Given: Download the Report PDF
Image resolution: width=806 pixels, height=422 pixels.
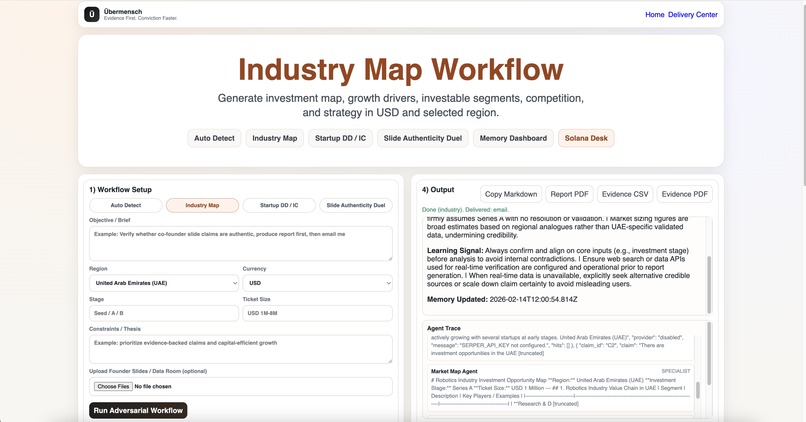Looking at the screenshot, I should pyautogui.click(x=569, y=194).
